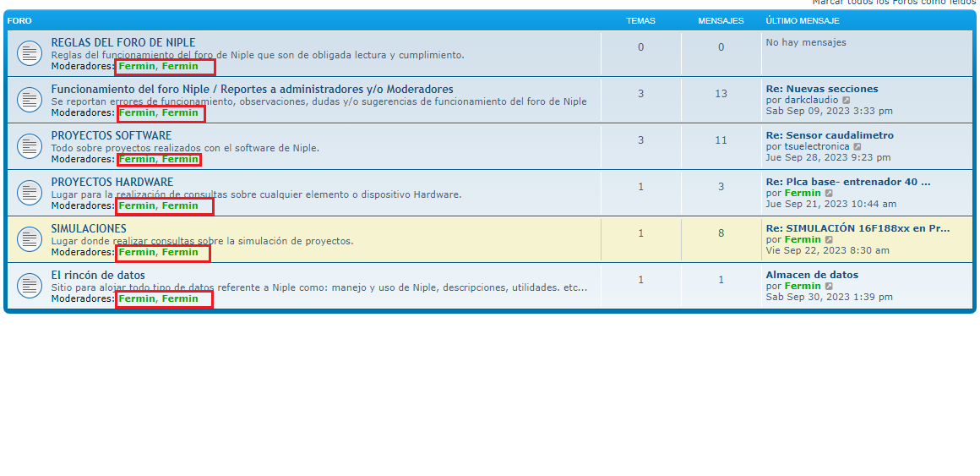Click the latest-post icon in the PROYECTOS HARDWARE row
Viewport: 980px width, 476px height.
click(x=829, y=194)
